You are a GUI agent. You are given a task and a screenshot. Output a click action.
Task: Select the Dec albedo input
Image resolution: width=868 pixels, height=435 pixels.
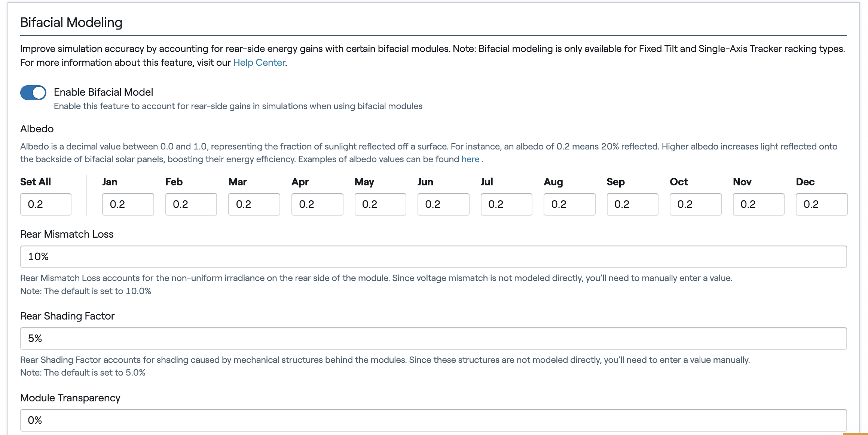point(822,204)
